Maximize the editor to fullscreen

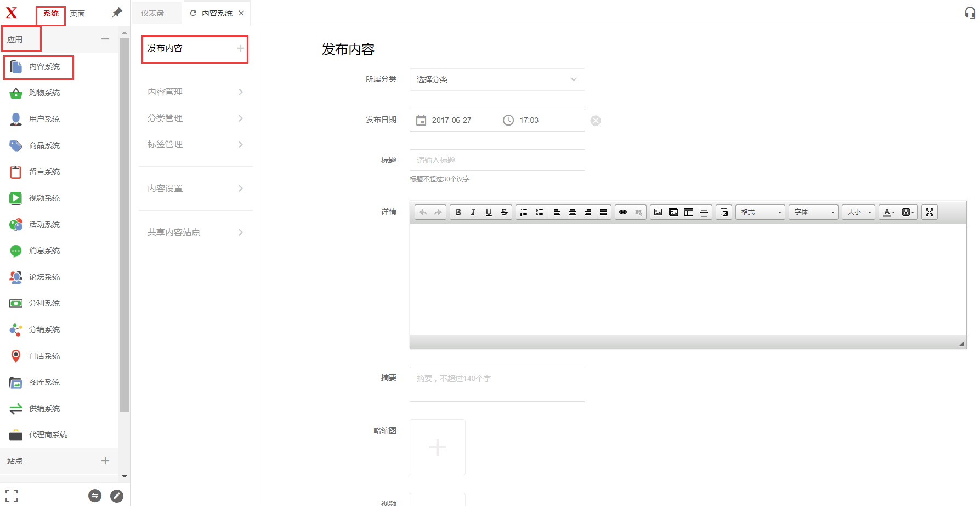(x=930, y=212)
